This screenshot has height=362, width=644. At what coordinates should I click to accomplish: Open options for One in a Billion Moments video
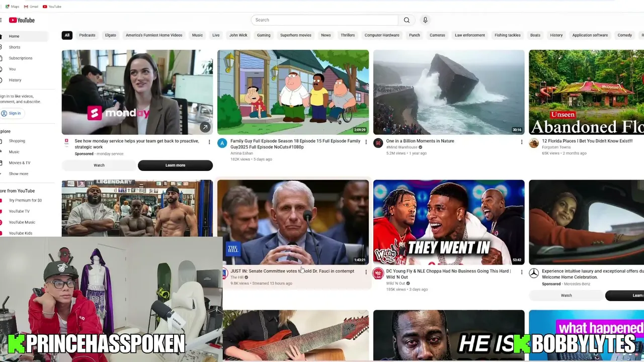521,142
